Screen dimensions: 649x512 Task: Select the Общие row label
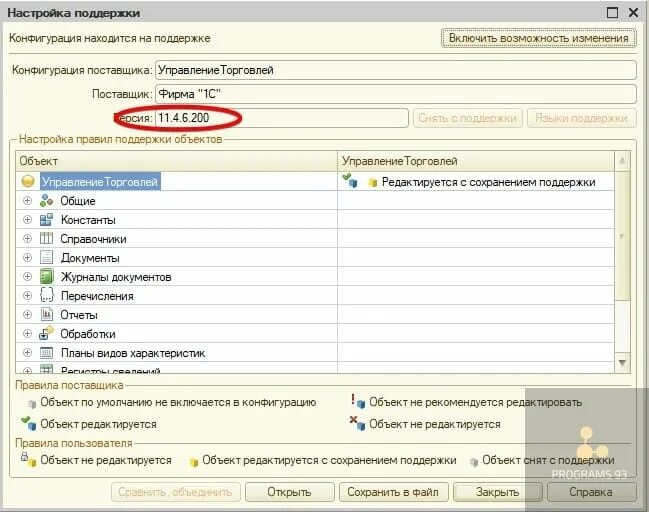[78, 201]
